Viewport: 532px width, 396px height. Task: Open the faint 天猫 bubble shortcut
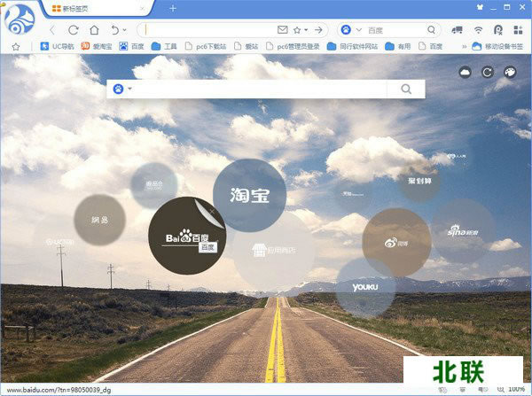353,194
